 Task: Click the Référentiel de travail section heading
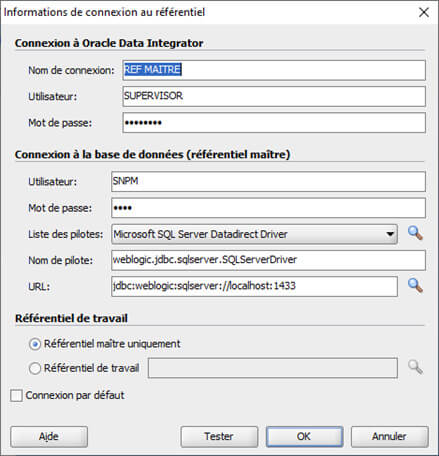click(x=71, y=318)
